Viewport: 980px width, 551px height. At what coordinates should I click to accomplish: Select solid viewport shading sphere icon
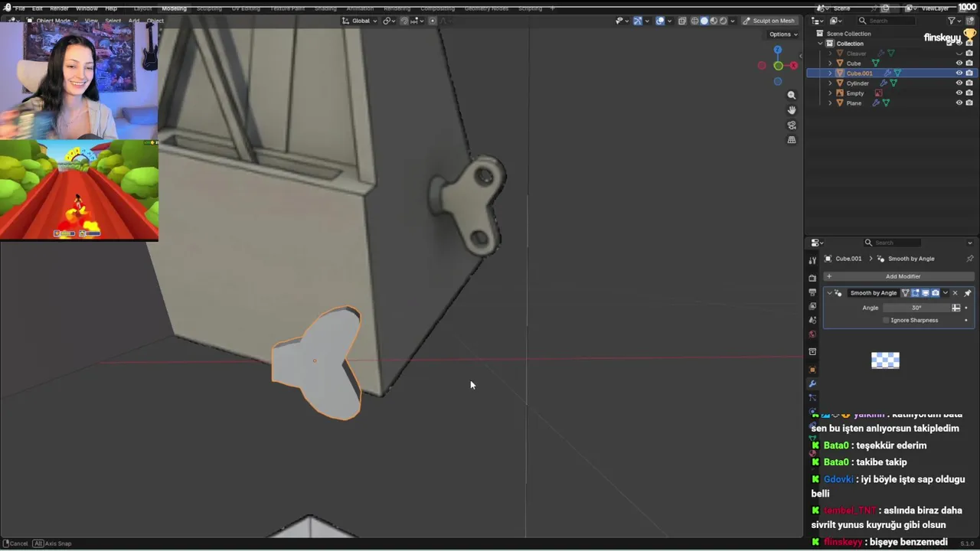tap(704, 21)
